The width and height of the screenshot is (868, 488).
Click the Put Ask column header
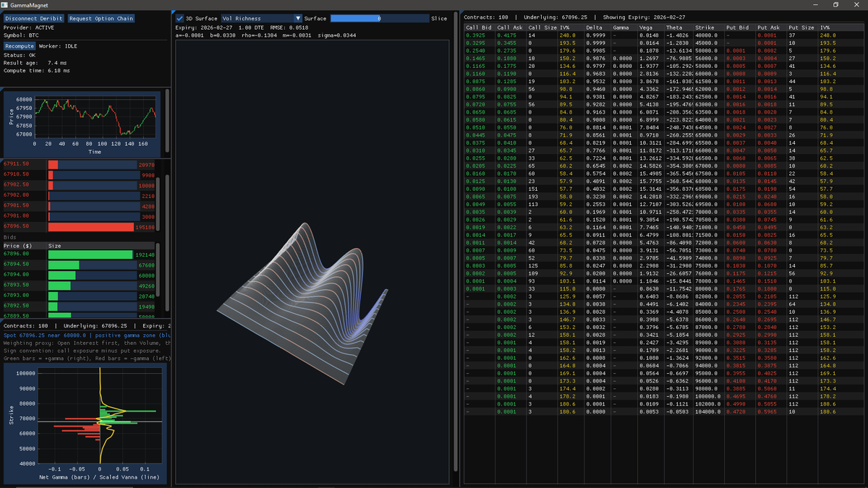[x=771, y=27]
